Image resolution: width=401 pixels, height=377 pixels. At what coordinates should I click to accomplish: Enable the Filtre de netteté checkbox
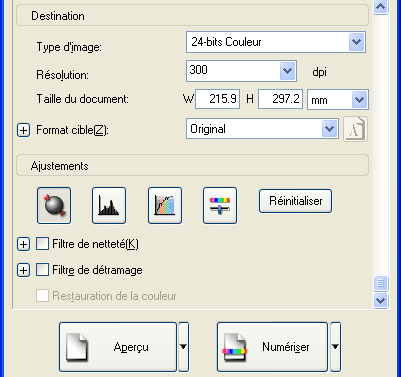point(42,244)
